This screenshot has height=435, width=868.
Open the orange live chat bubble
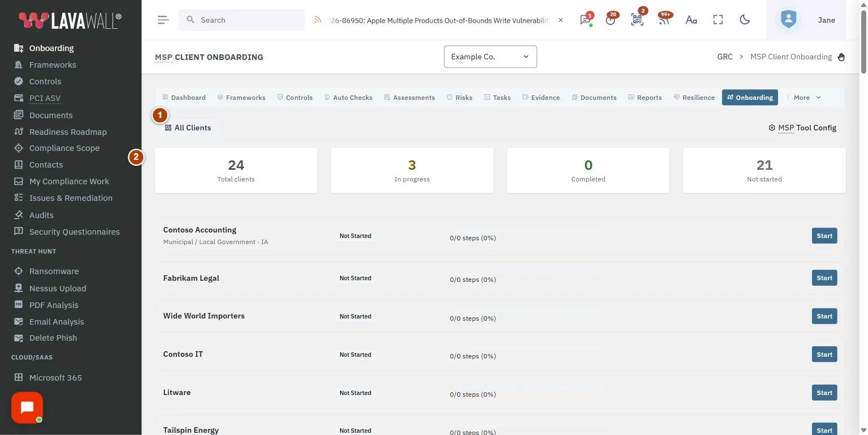27,408
